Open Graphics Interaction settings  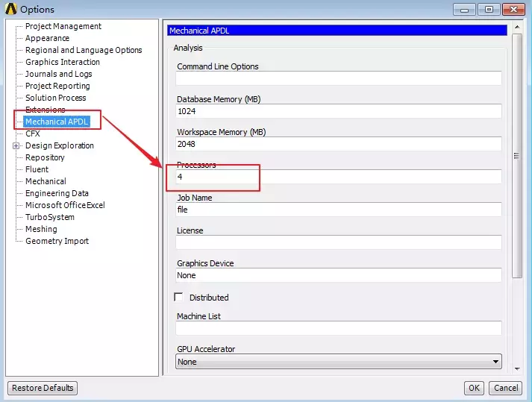63,62
